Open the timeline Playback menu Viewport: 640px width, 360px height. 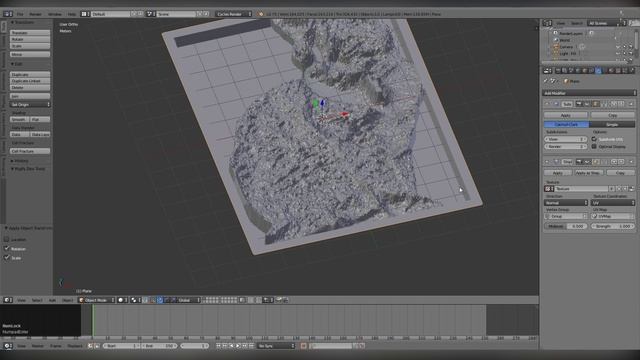(x=75, y=346)
